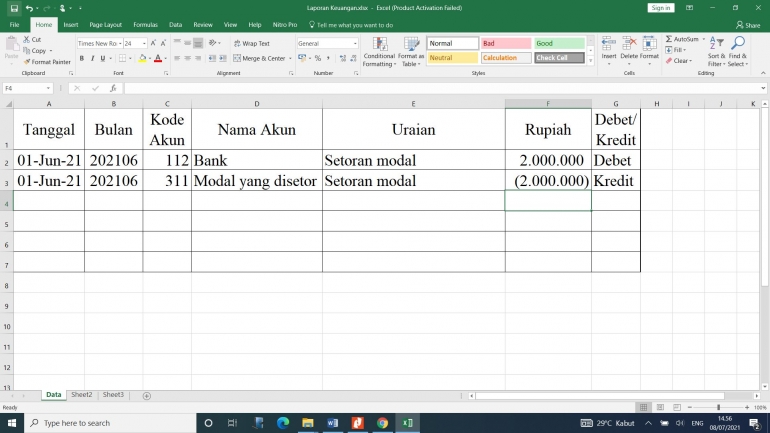Toggle Wrap Text for the cell
This screenshot has width=770, height=433.
point(251,44)
